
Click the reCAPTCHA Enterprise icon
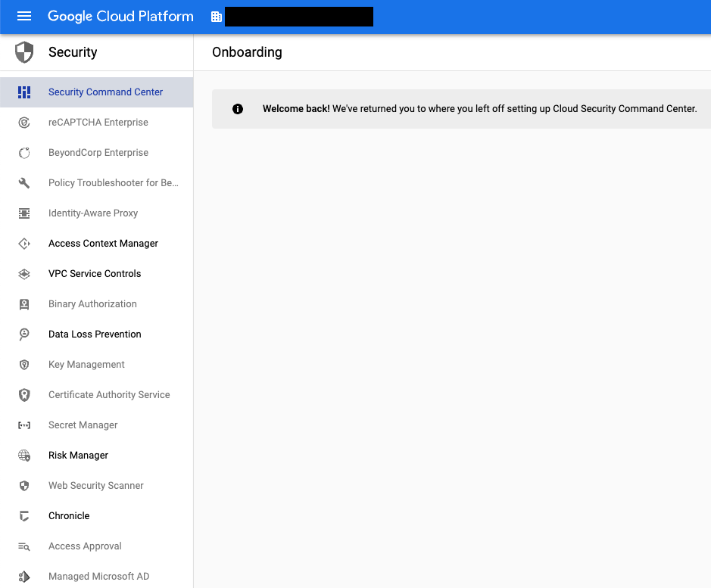24,123
